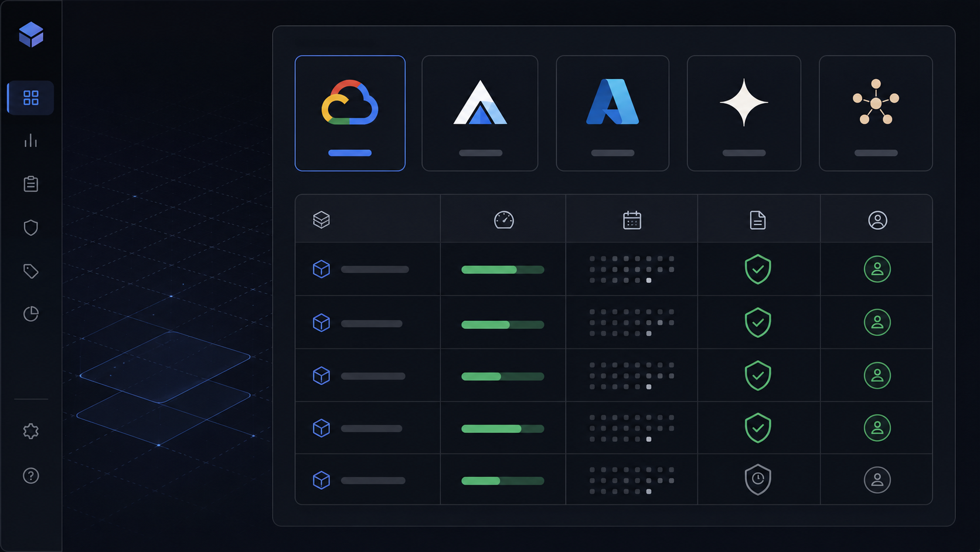Open the bar chart analytics sidebar icon
980x552 pixels.
30,141
